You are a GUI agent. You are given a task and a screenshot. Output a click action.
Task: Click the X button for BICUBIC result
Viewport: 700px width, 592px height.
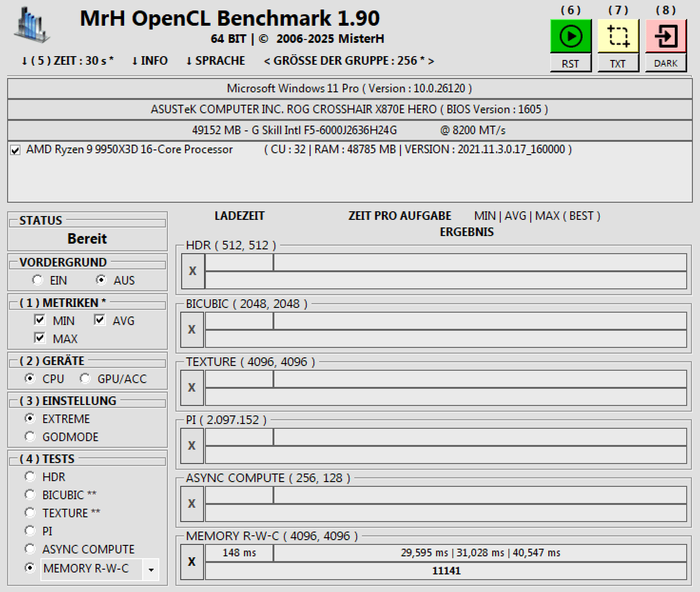(192, 329)
